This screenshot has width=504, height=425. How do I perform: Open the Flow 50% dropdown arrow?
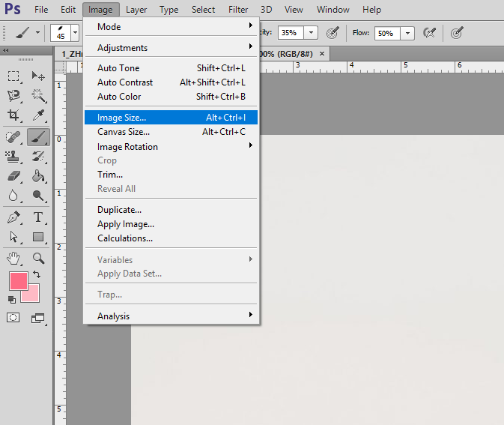pos(407,33)
